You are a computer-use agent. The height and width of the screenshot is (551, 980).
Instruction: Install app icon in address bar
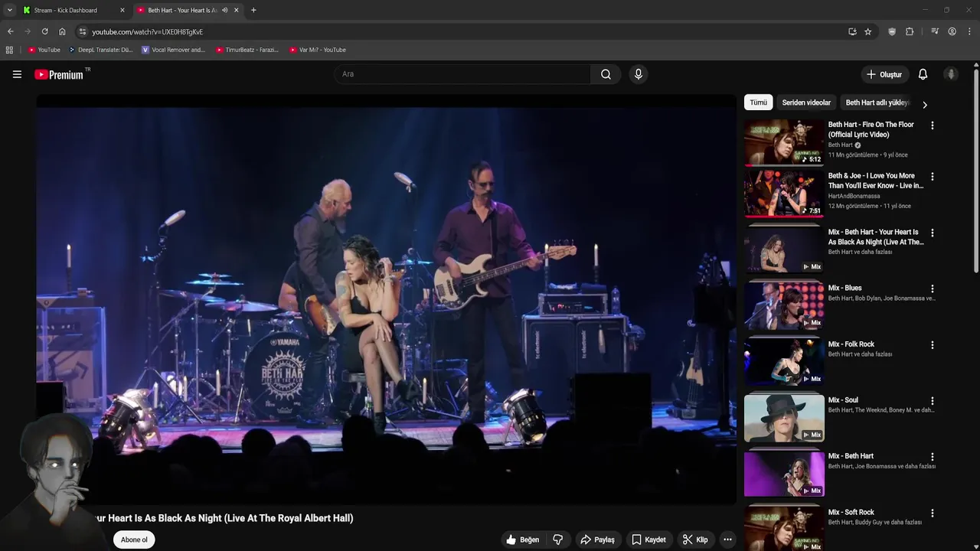[x=852, y=31]
